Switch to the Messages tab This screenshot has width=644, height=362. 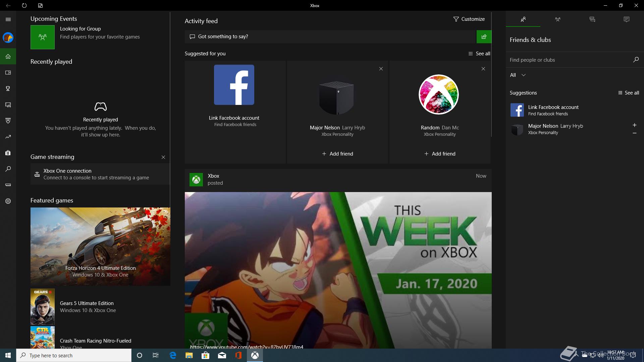click(592, 19)
